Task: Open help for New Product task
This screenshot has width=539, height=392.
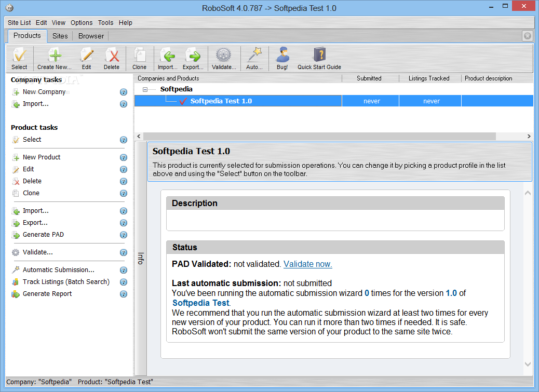Action: 124,157
